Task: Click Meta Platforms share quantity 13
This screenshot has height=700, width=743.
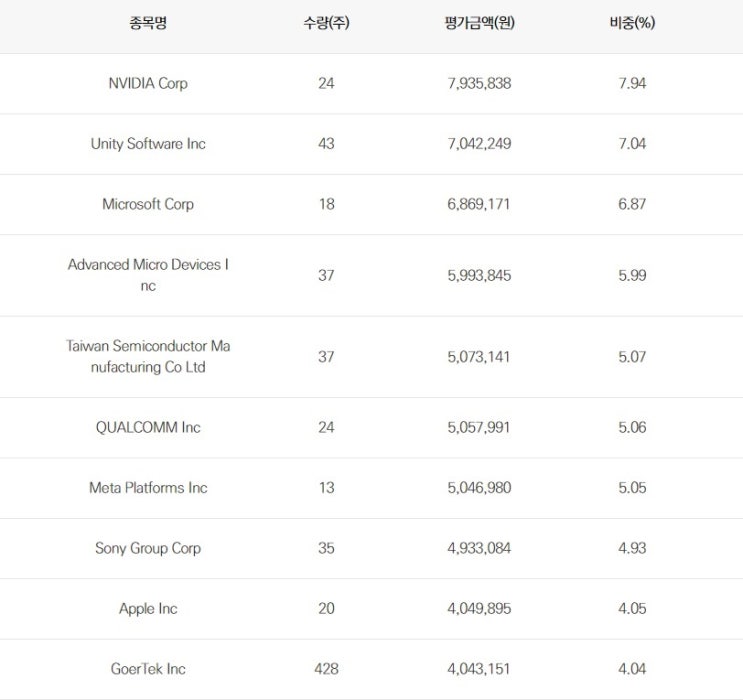Action: [326, 488]
